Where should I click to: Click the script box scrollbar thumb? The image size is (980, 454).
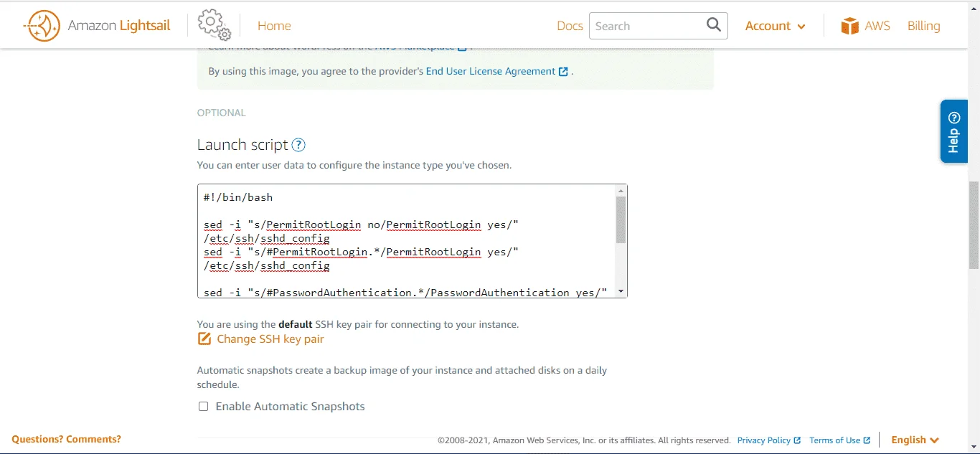(x=621, y=220)
